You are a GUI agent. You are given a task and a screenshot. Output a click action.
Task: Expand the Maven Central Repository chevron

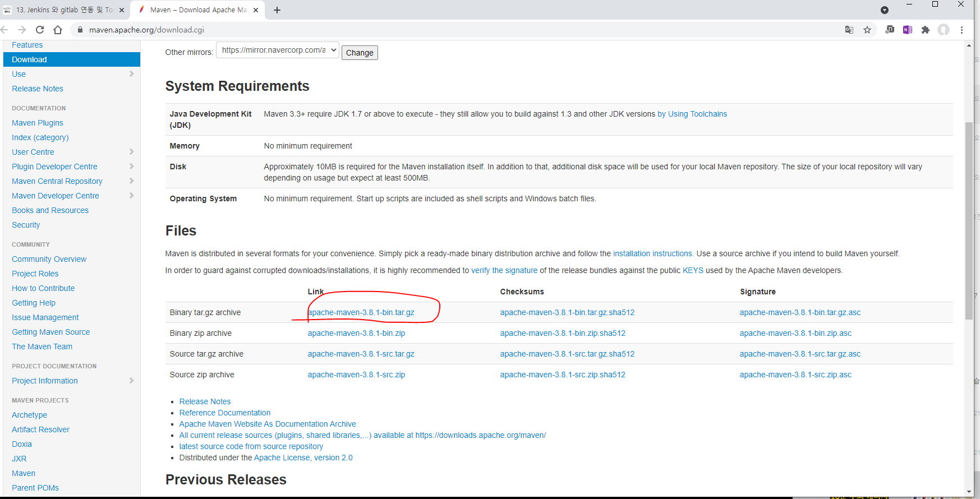point(131,181)
